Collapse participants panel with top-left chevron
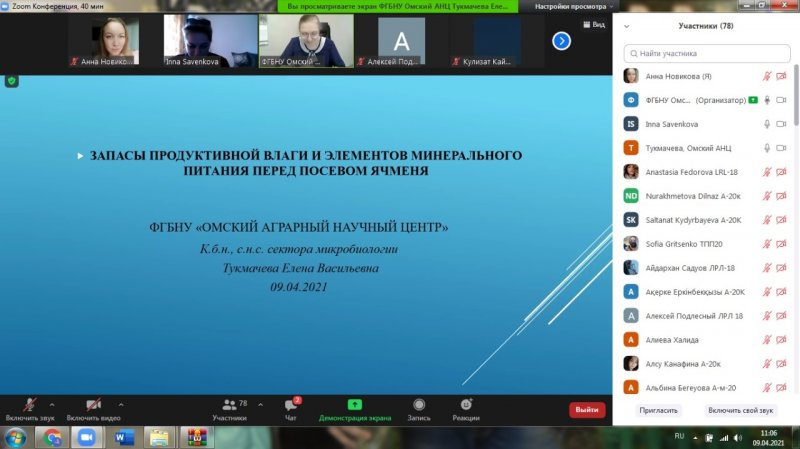This screenshot has height=449, width=800. click(627, 26)
